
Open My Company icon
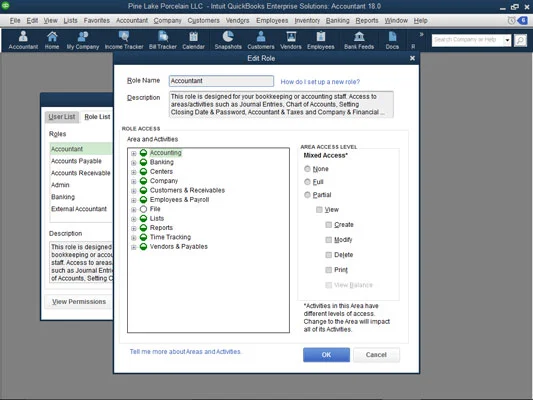[x=83, y=40]
